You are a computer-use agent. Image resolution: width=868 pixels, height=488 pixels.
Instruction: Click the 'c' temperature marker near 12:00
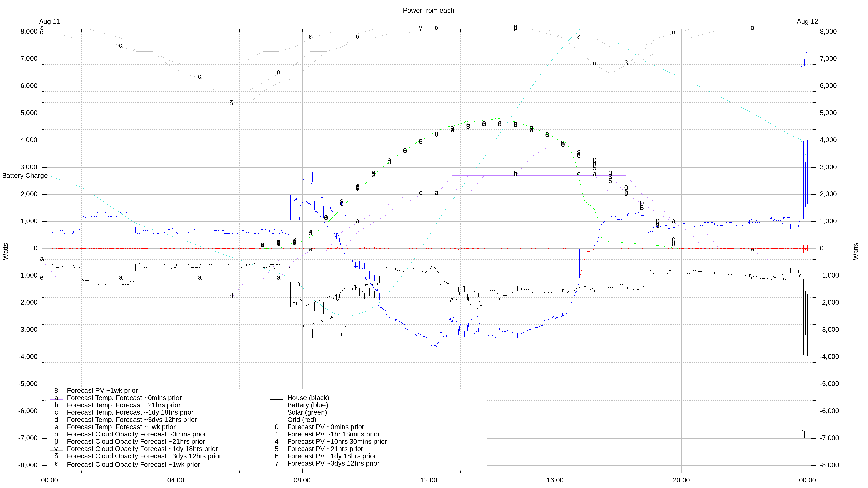pos(420,193)
